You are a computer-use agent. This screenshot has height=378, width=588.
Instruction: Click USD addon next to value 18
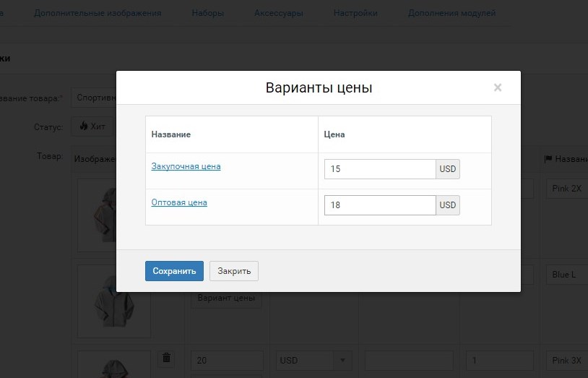(x=448, y=205)
